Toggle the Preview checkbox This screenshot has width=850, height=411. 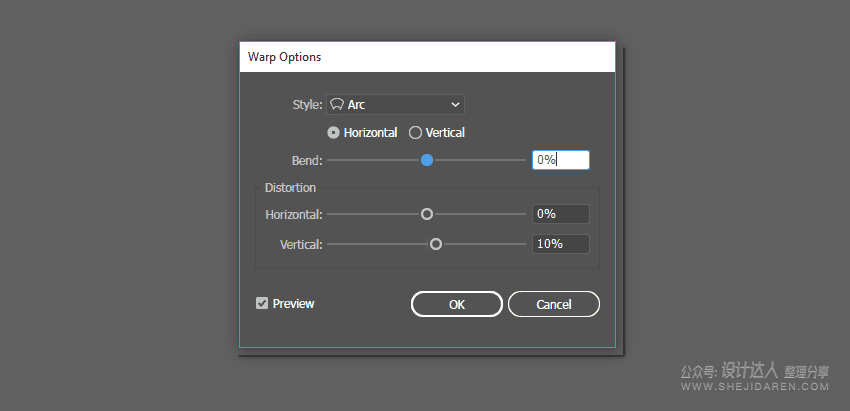pos(262,303)
